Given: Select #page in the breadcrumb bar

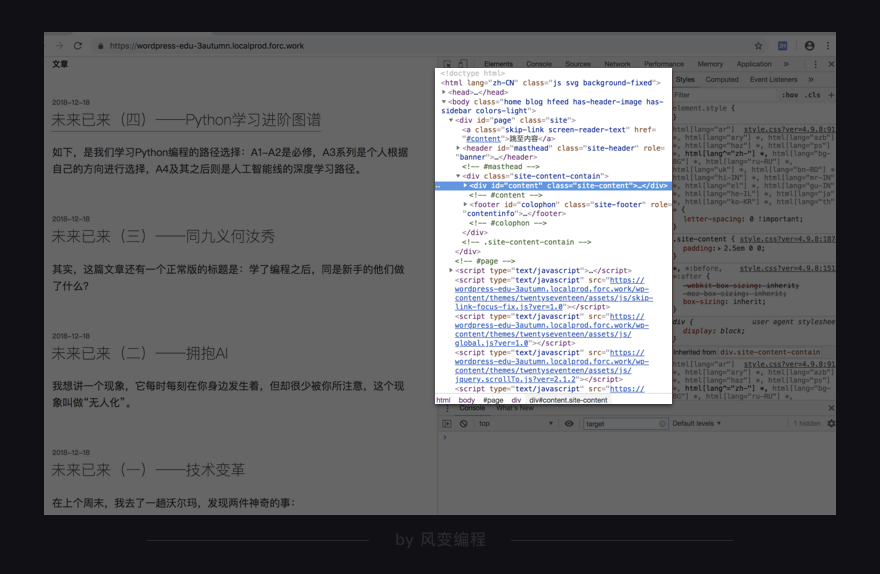Looking at the screenshot, I should coord(493,400).
